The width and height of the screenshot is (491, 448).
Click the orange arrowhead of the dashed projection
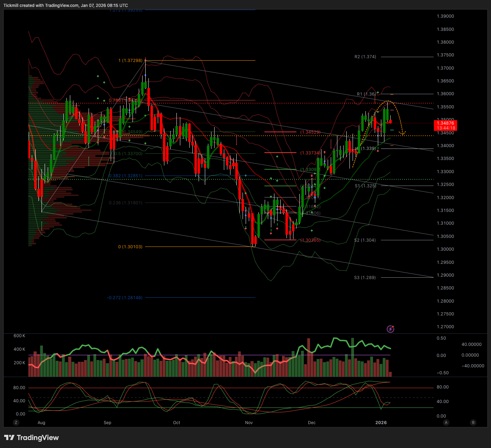tap(402, 133)
